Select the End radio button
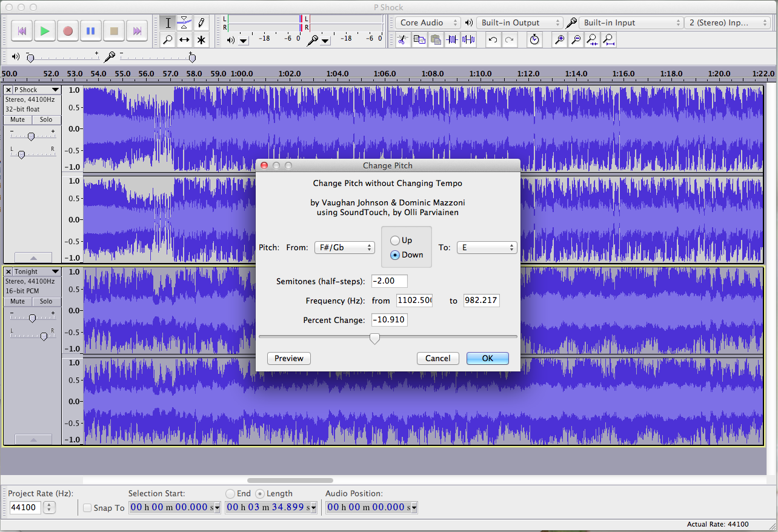The image size is (778, 532). tap(230, 493)
